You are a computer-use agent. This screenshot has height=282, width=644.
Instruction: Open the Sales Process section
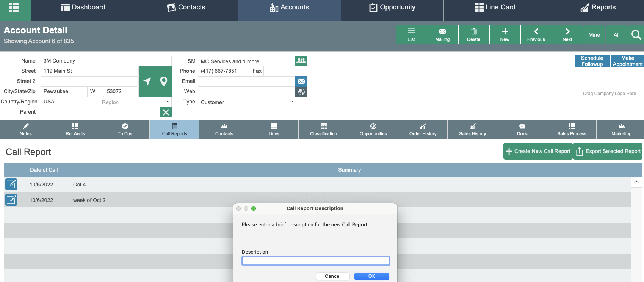click(x=572, y=130)
